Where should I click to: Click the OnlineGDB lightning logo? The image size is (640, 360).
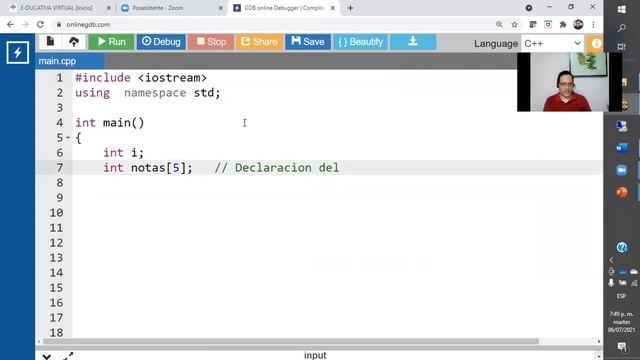18,52
